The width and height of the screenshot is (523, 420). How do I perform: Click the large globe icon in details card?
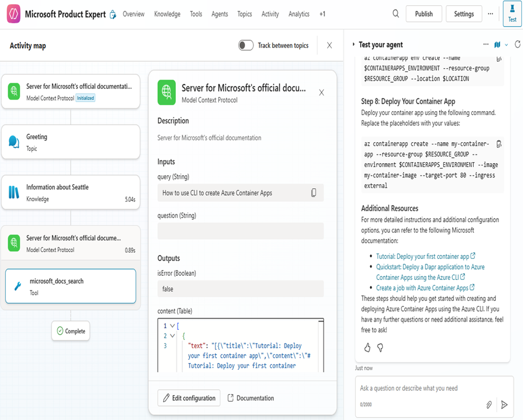tap(166, 93)
